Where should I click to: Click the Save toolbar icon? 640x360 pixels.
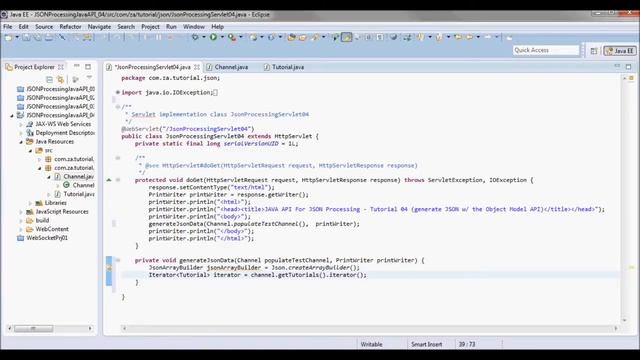coord(26,37)
